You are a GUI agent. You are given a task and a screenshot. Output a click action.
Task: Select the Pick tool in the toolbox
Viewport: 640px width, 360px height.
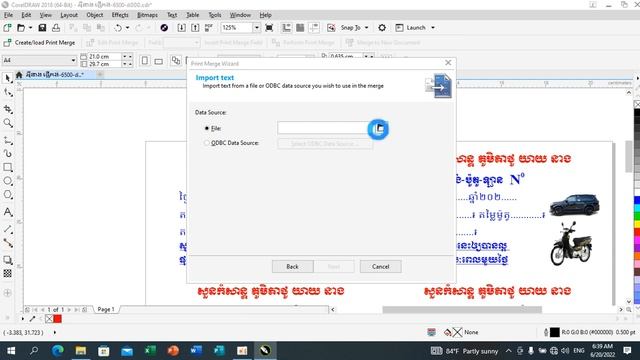(8, 78)
